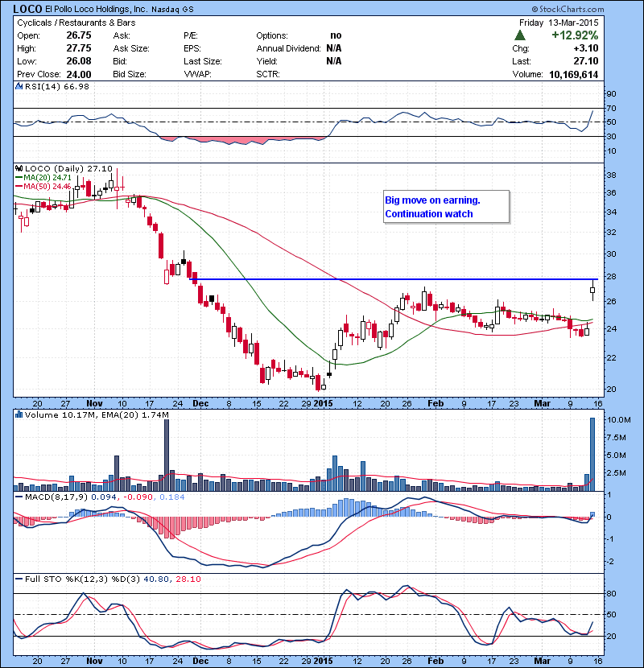644x668 pixels.
Task: Click the date Friday 13-Mar-2015
Action: click(559, 23)
